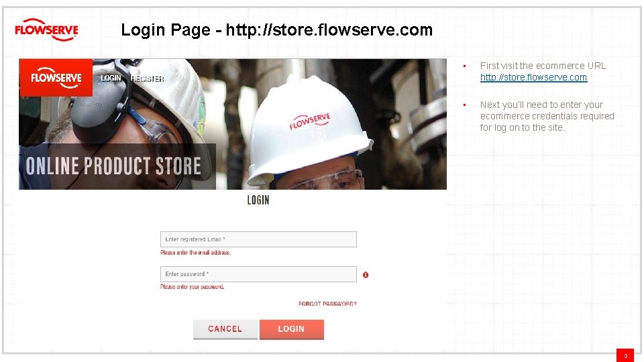Click the Online Product Store banner image

click(233, 124)
